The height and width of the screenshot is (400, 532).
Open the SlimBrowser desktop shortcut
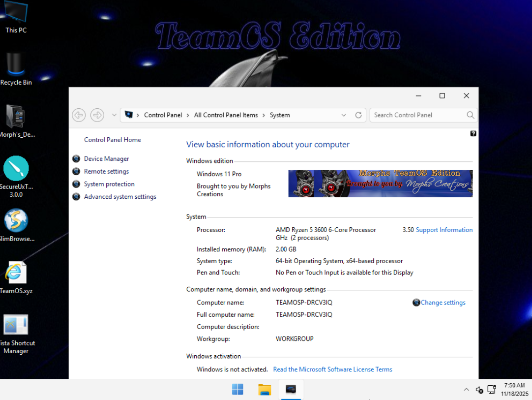[16, 221]
